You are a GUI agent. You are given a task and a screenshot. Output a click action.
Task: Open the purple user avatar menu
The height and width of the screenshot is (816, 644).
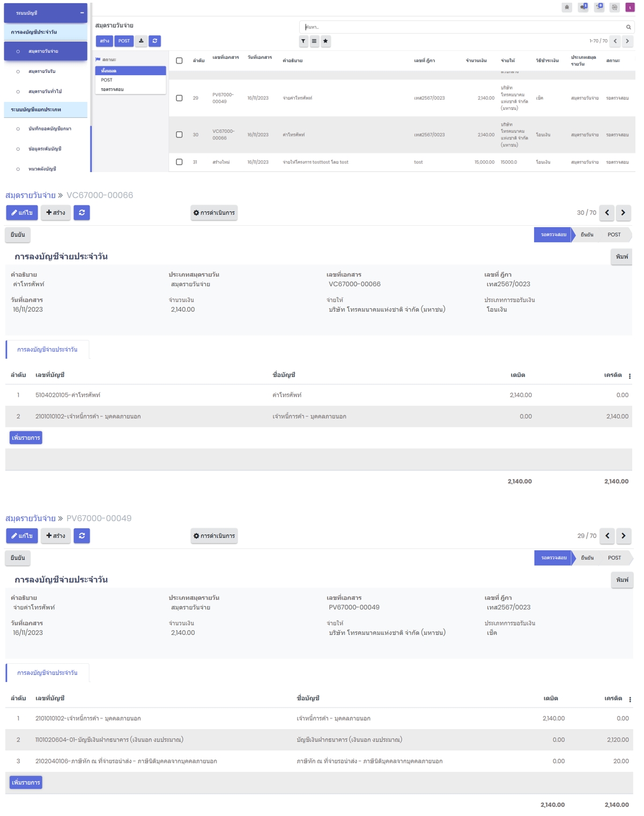(x=630, y=8)
